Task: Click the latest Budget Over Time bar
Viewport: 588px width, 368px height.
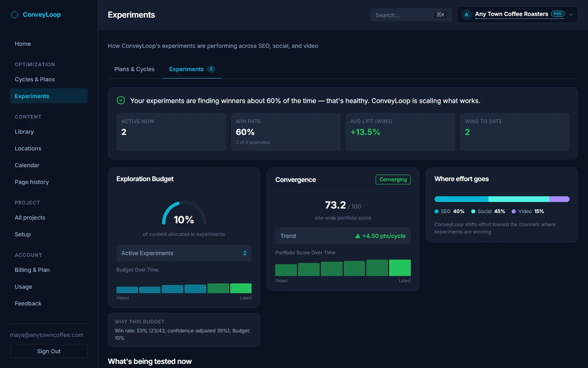Action: [241, 288]
